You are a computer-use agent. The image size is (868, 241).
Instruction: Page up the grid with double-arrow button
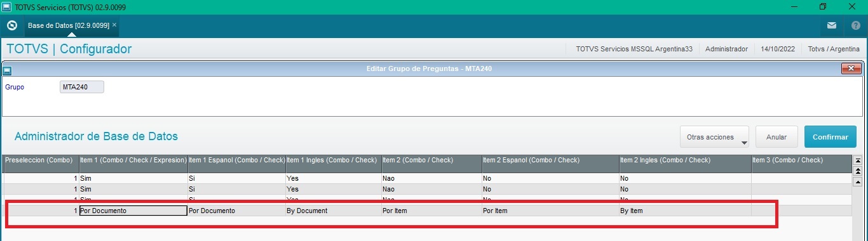(x=857, y=171)
